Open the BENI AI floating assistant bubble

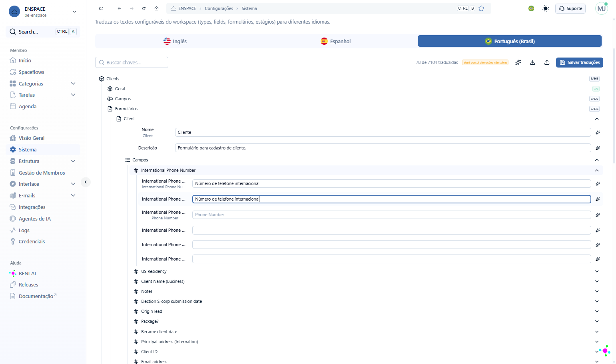pyautogui.click(x=605, y=351)
